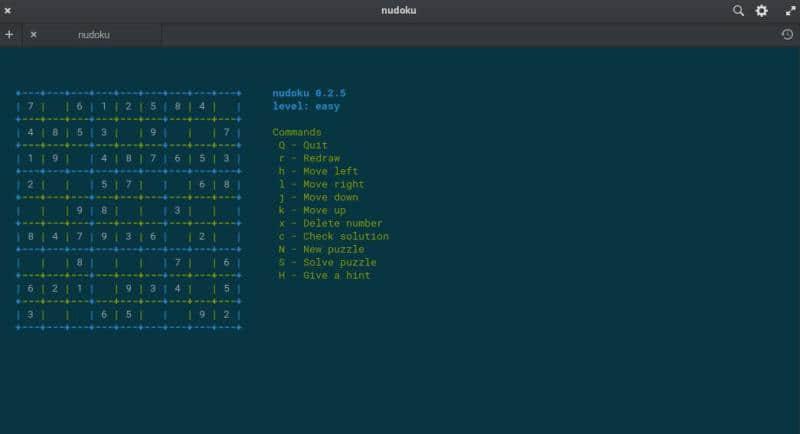Click the 'nudoku 0.2.5' version heading
The image size is (800, 434).
[309, 93]
